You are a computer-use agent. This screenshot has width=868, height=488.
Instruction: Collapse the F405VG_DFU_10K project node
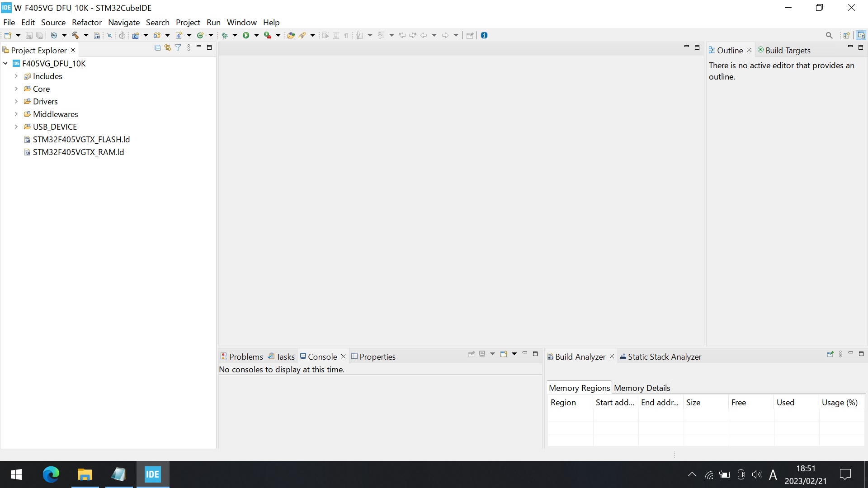(x=5, y=64)
